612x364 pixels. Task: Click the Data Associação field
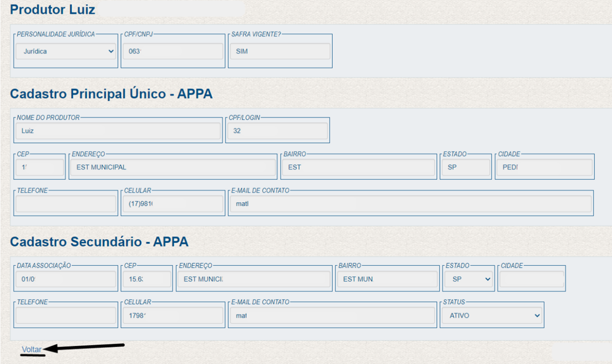pos(66,279)
